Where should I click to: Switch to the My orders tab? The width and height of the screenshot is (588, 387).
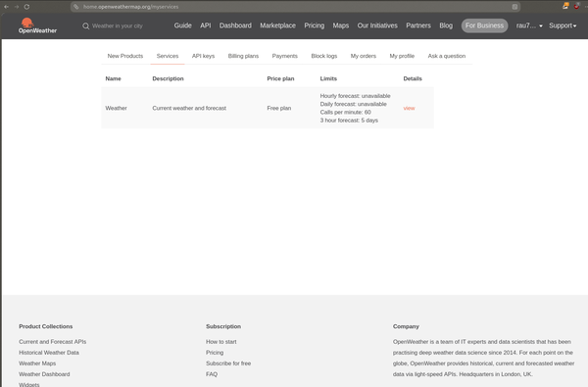[x=364, y=56]
